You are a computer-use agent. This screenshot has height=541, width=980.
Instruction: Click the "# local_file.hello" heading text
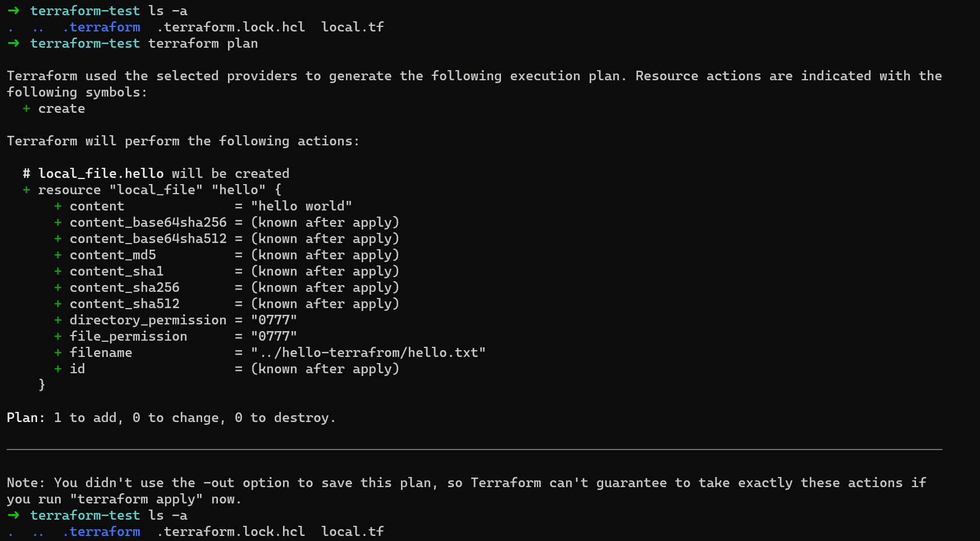coord(93,173)
